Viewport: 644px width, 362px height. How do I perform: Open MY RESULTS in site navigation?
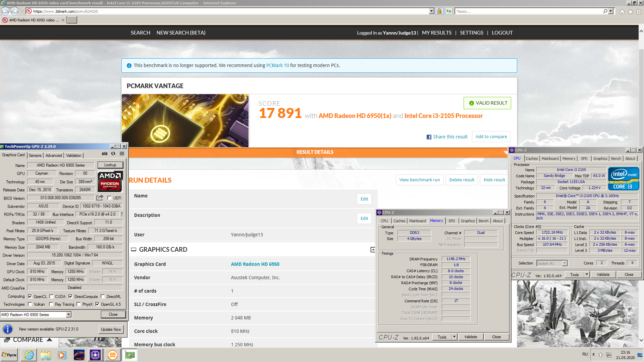point(437,33)
